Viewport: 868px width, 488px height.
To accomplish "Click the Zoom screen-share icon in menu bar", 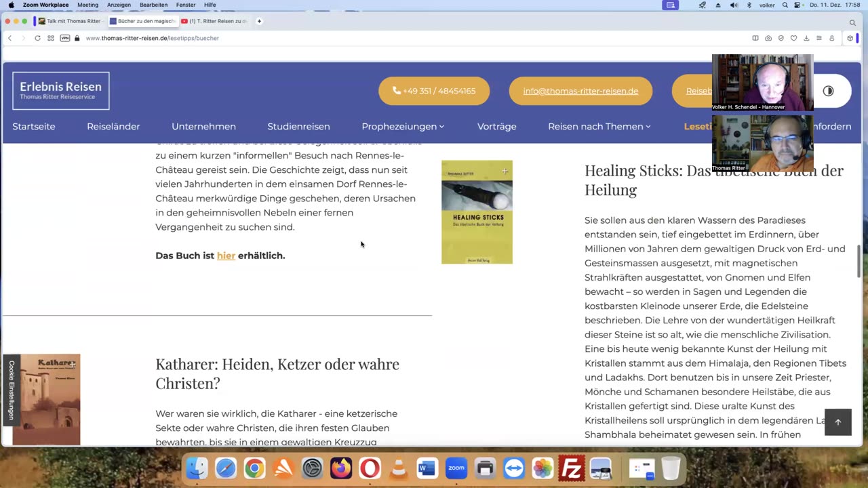I will tap(671, 5).
